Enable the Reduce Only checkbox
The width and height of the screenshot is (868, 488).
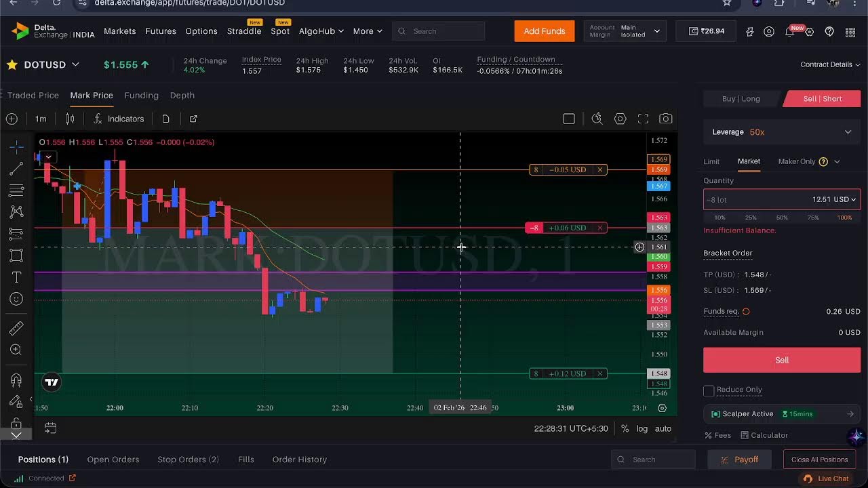(709, 390)
